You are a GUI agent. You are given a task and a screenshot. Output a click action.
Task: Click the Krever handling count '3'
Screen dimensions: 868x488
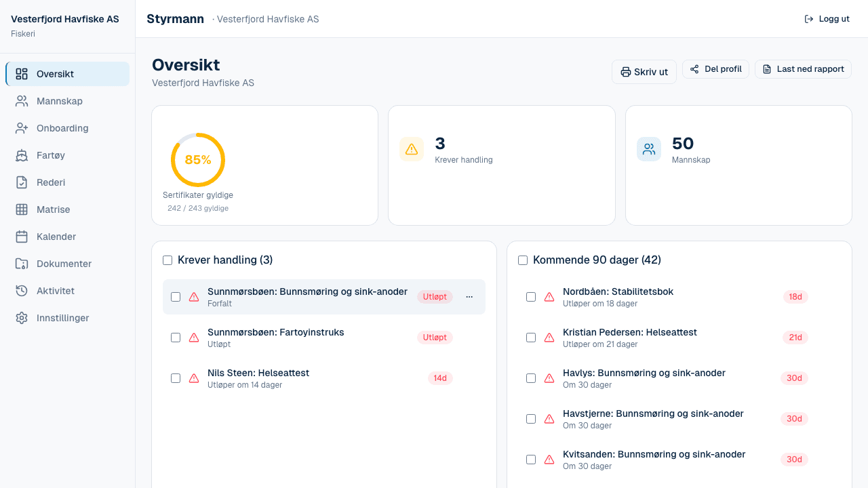click(x=440, y=144)
